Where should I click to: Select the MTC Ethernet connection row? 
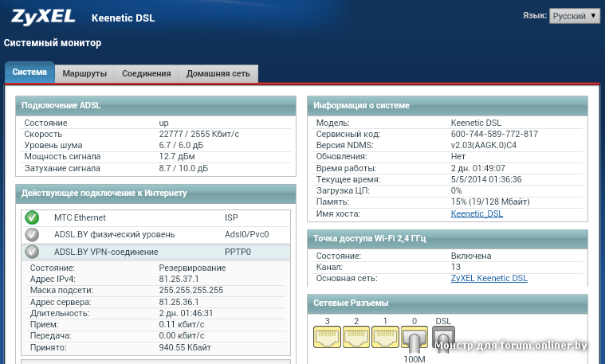(x=156, y=218)
